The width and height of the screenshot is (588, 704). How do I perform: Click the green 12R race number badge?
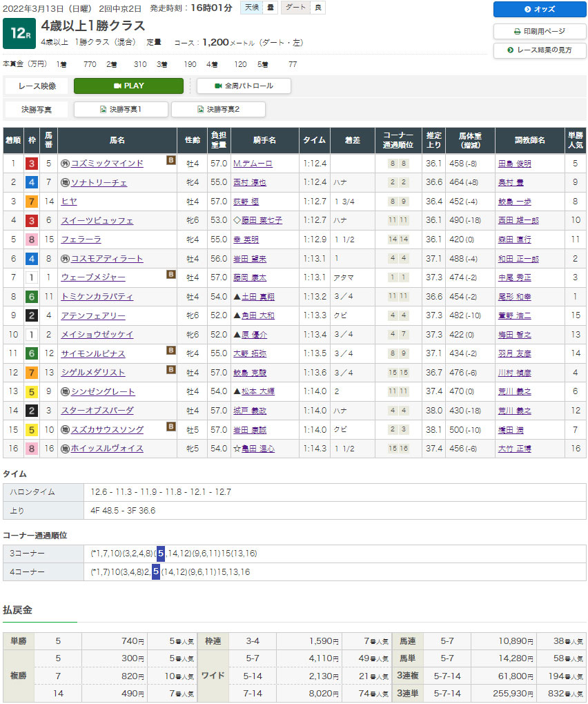point(19,34)
